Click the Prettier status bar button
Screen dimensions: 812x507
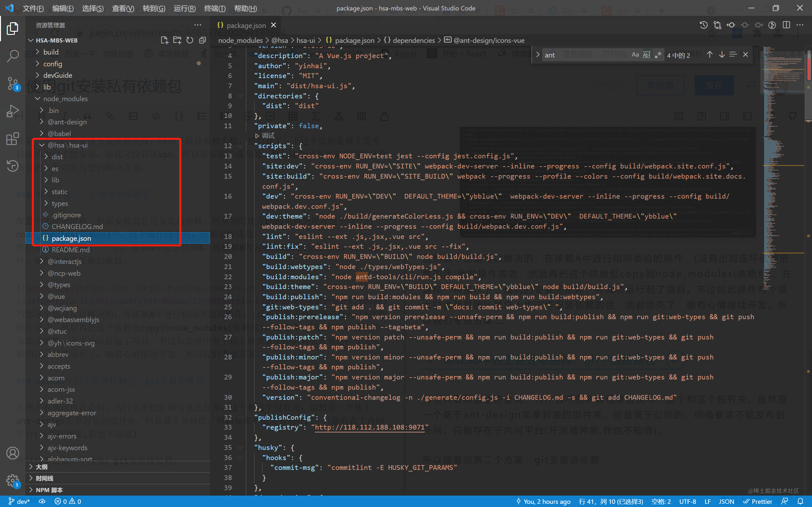coord(758,501)
